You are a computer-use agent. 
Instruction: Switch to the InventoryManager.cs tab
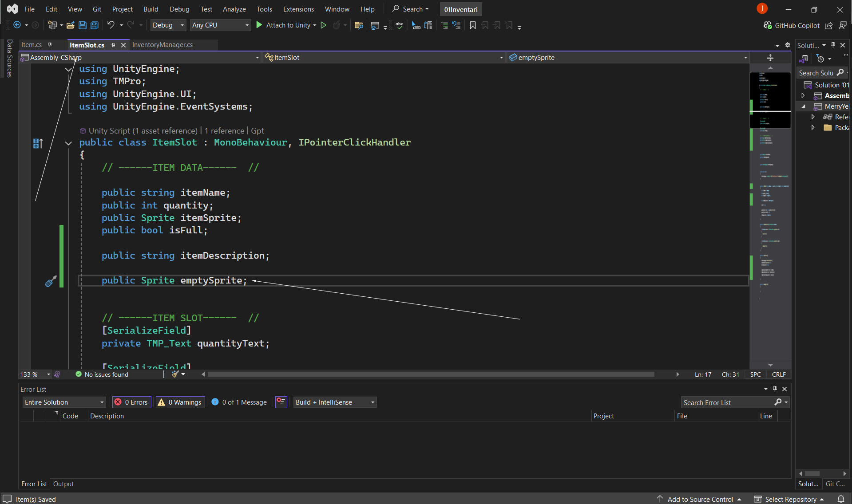(x=162, y=45)
